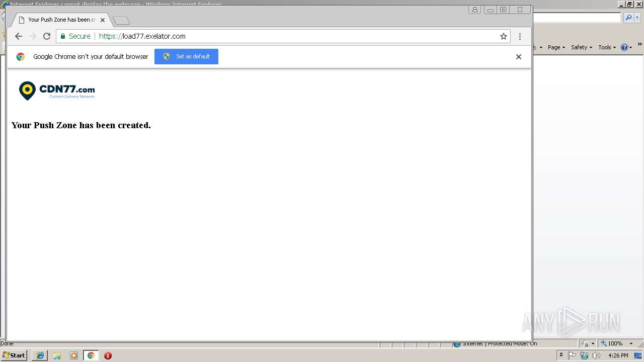Open the Windows Start menu

pos(14,355)
